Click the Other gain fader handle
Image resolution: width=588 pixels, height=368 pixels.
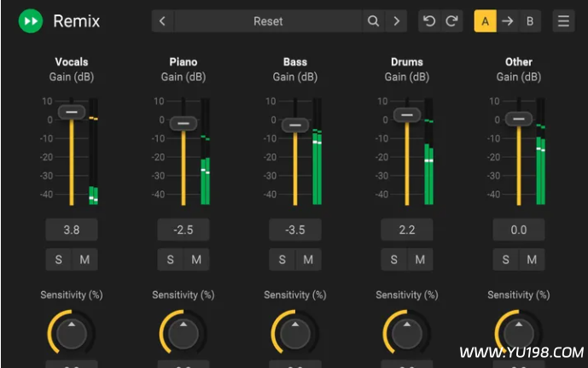(x=519, y=119)
